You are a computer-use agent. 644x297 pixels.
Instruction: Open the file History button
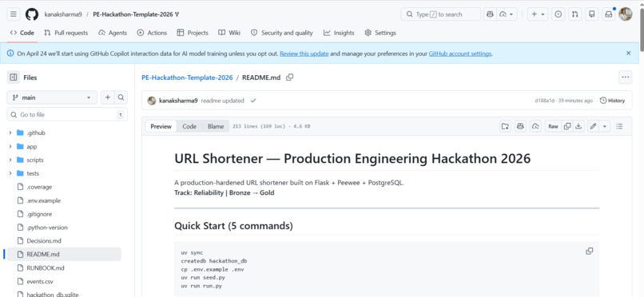pos(612,101)
